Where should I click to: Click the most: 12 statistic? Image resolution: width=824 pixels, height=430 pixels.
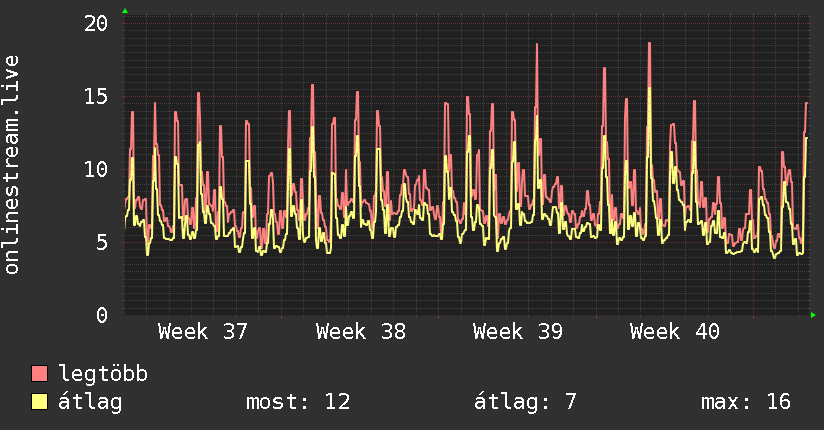[298, 402]
